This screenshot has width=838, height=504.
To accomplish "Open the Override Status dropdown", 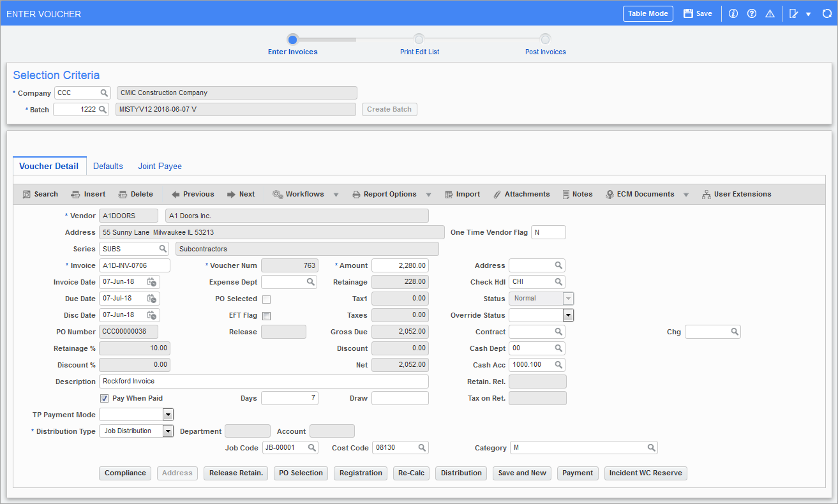I will [x=568, y=315].
